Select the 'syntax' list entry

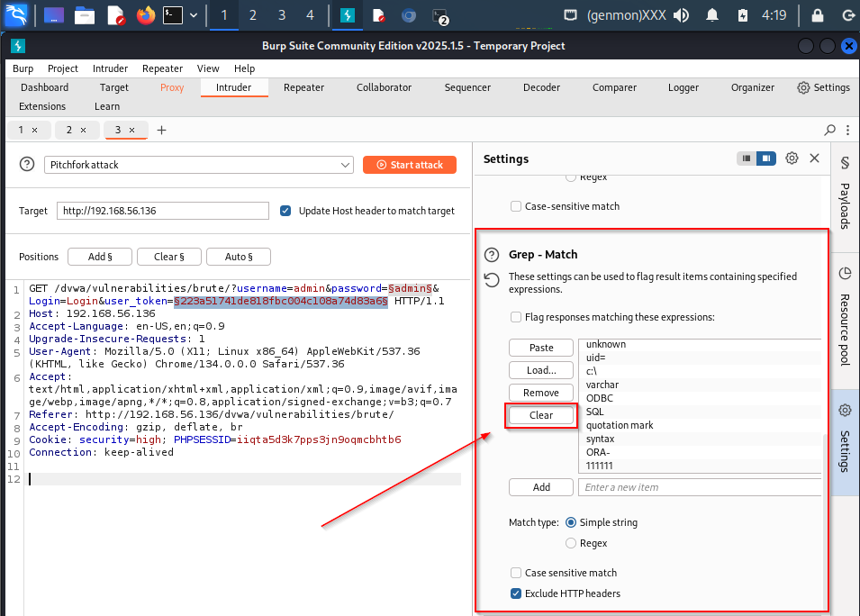coord(700,439)
